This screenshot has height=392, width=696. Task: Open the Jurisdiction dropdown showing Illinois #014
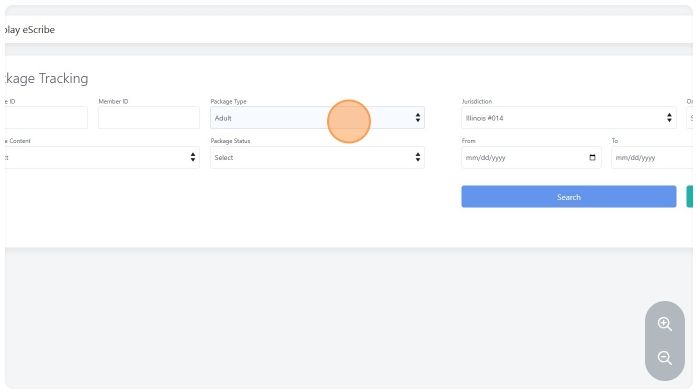569,118
